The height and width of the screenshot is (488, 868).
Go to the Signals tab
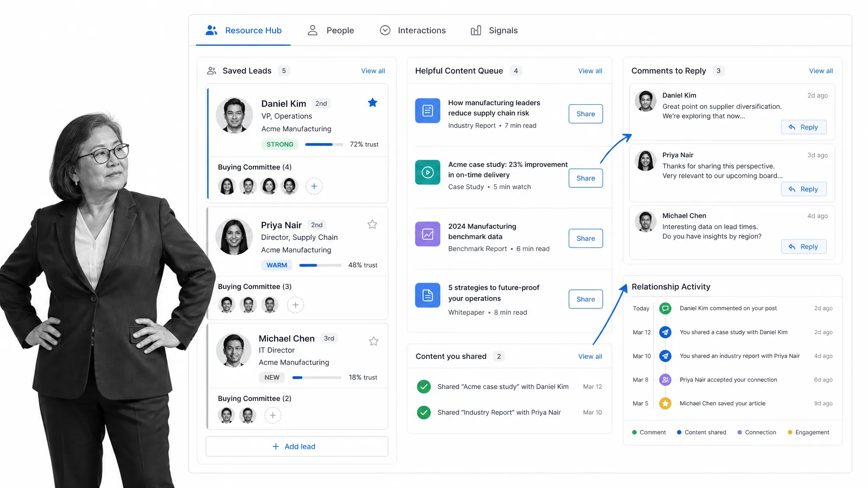[x=494, y=30]
